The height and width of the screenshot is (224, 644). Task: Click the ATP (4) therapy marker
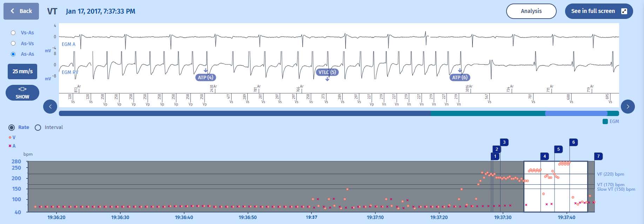coord(206,77)
